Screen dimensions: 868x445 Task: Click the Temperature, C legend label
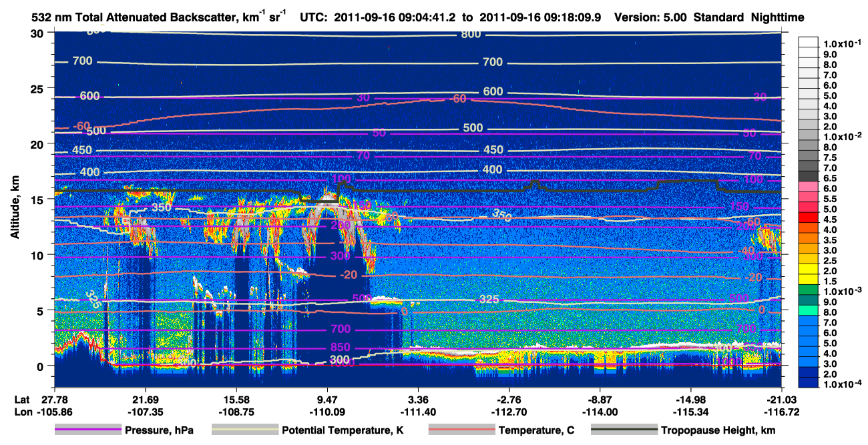tap(536, 430)
